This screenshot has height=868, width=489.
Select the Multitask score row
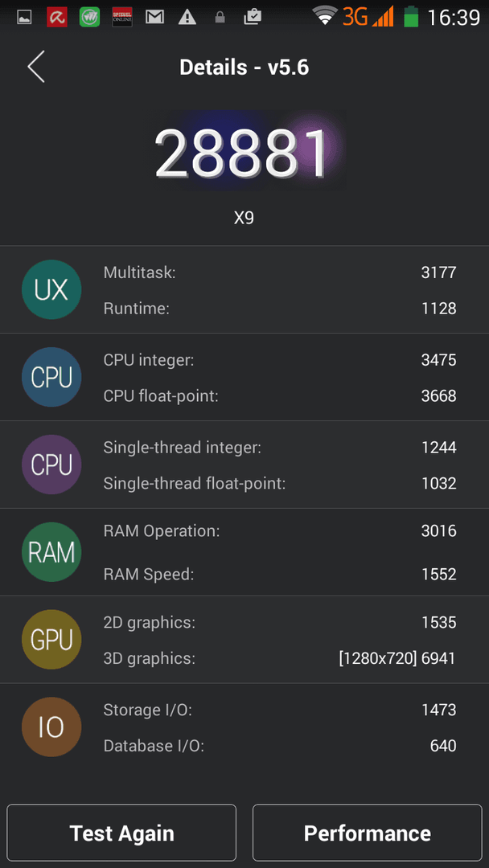pos(280,272)
